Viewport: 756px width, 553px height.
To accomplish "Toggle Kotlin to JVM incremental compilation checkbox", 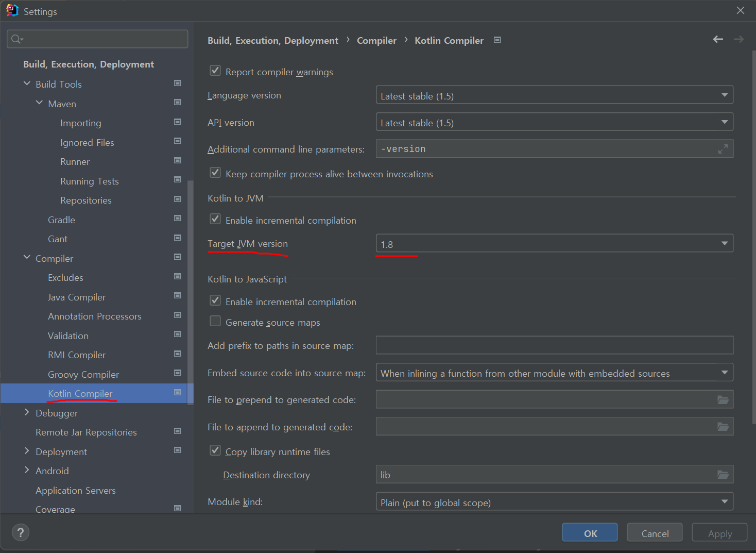I will (215, 219).
